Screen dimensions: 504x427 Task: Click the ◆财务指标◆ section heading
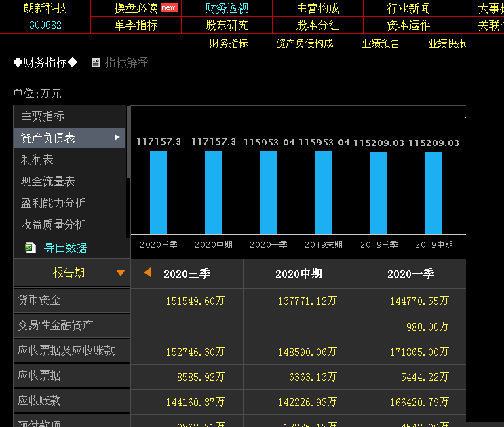coord(45,62)
